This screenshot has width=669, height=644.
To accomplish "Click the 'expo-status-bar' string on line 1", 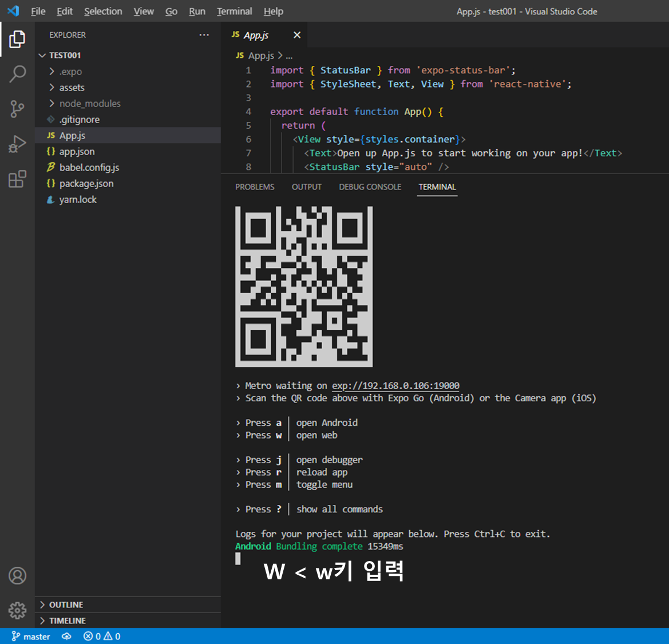I will pyautogui.click(x=465, y=70).
